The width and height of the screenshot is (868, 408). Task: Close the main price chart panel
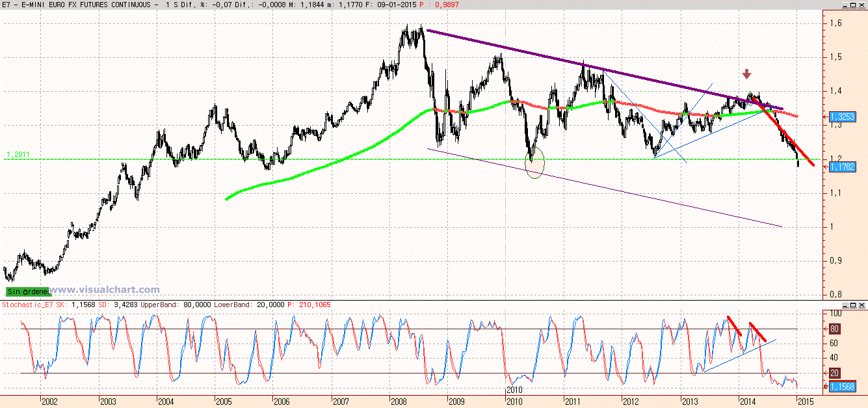click(x=861, y=5)
